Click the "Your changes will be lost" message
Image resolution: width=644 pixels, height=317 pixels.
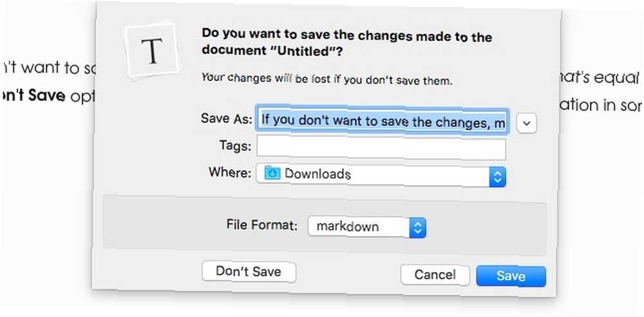click(327, 78)
